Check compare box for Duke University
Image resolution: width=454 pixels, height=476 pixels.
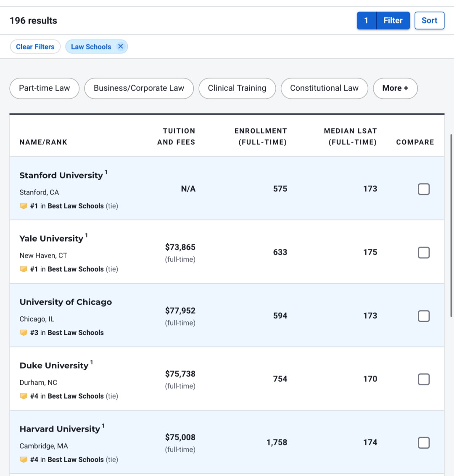[x=424, y=379]
